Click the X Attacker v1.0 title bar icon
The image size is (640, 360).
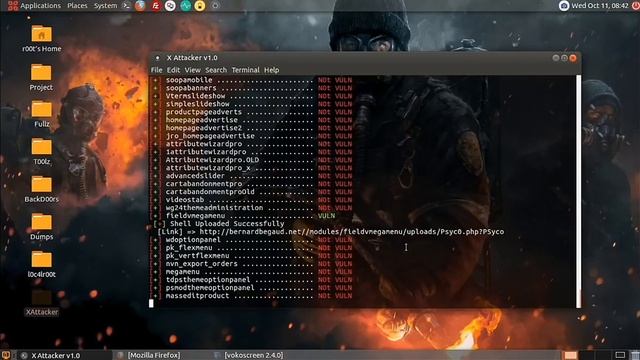(x=158, y=58)
